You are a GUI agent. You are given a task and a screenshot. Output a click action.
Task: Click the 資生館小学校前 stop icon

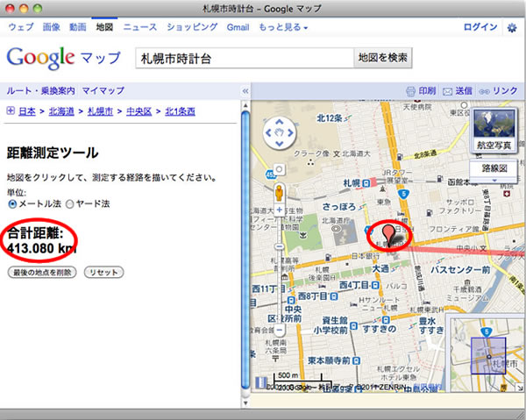(353, 325)
